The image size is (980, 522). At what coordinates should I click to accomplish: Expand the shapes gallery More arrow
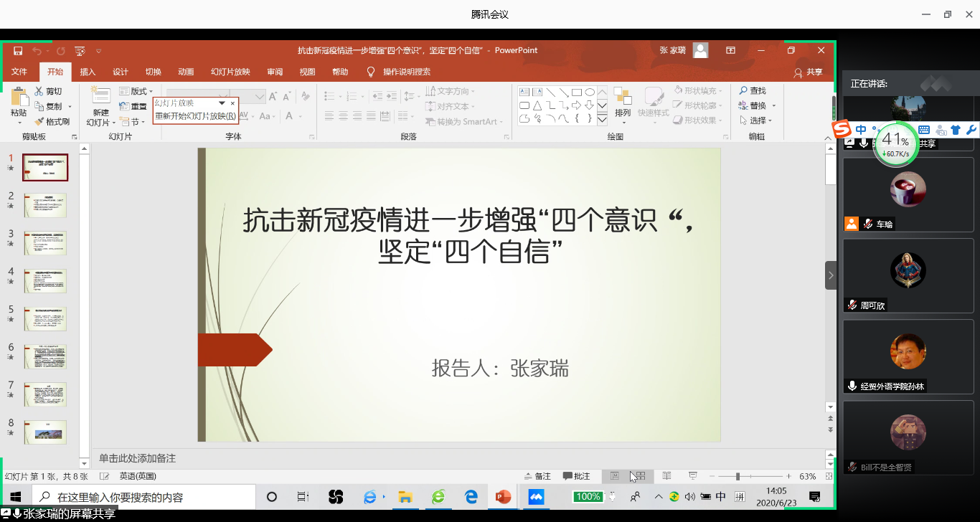[x=602, y=119]
